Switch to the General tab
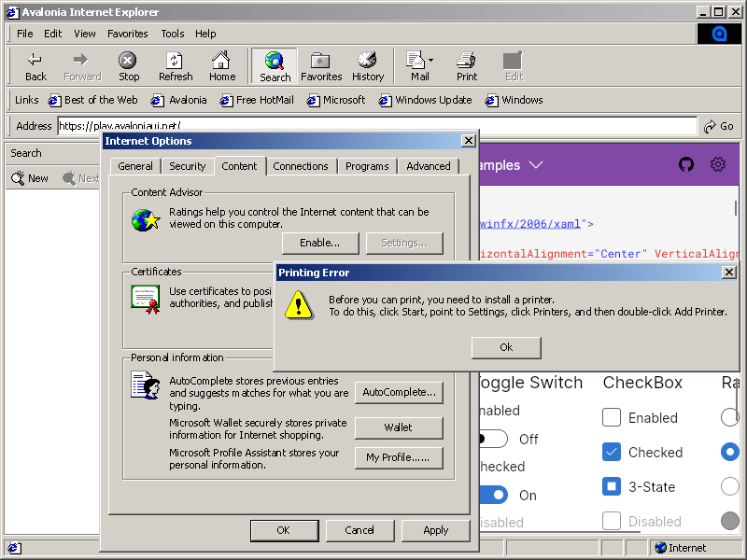The image size is (747, 560). (135, 166)
